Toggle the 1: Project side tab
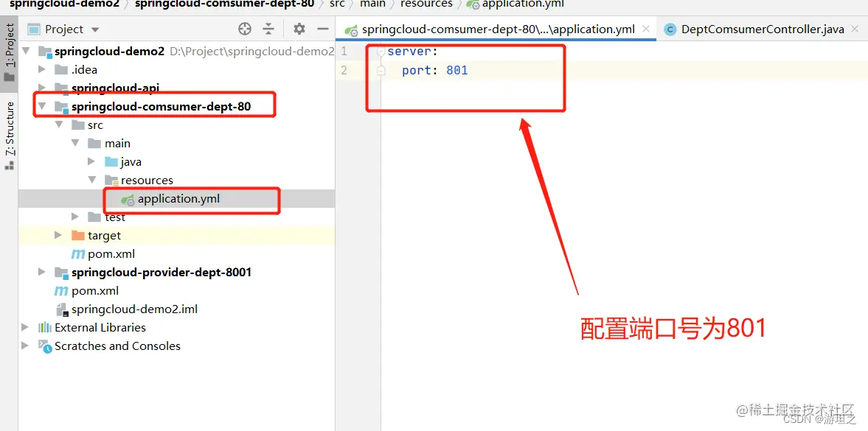 (10, 52)
